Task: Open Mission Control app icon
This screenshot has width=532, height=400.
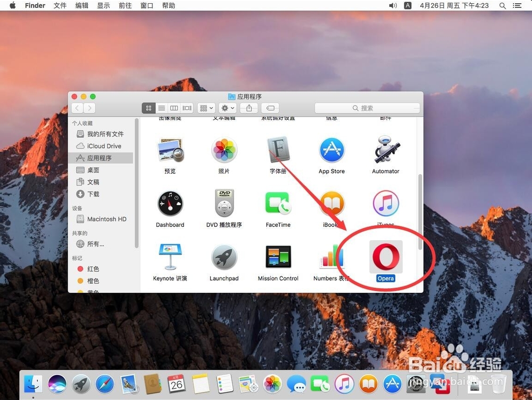Action: click(278, 257)
